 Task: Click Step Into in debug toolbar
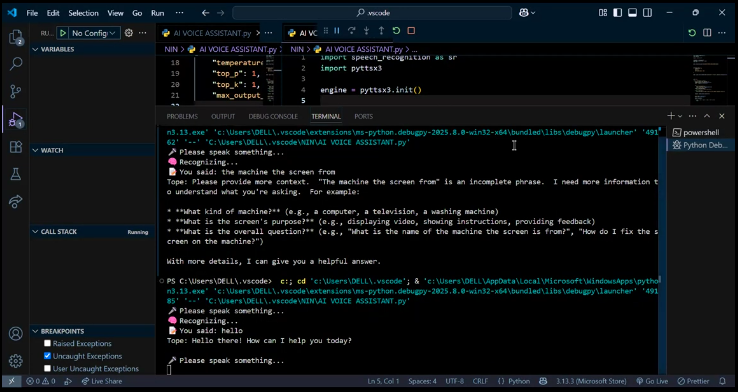[x=367, y=31]
